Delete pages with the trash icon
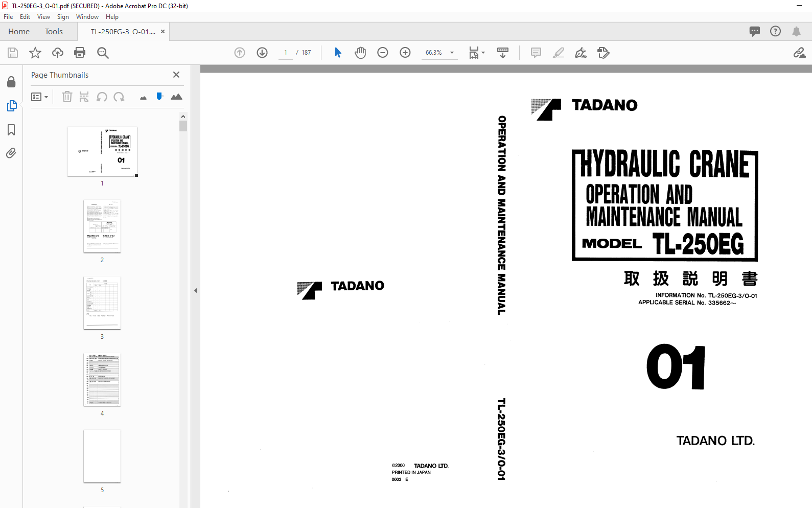Image resolution: width=812 pixels, height=508 pixels. (x=67, y=97)
